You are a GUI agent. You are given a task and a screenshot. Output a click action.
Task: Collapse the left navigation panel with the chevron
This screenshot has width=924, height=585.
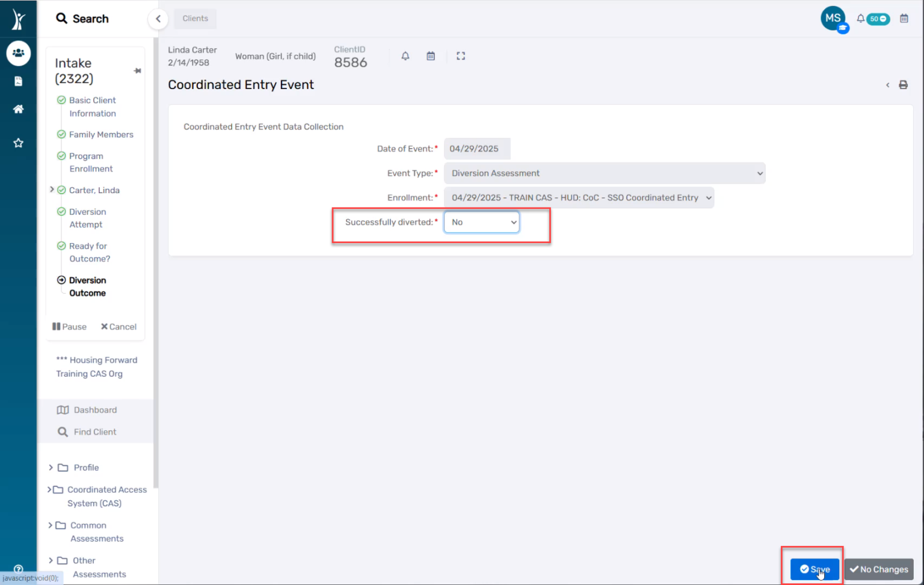click(158, 19)
